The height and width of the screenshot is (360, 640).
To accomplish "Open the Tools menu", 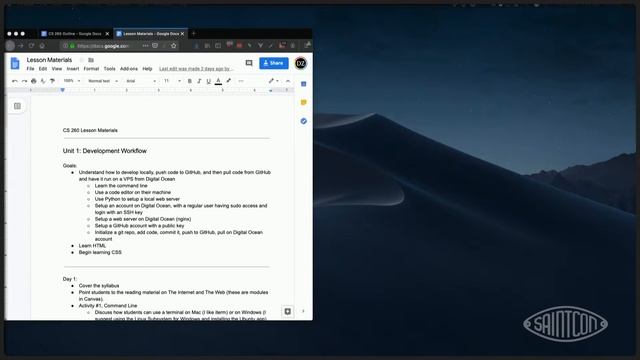I will [109, 69].
